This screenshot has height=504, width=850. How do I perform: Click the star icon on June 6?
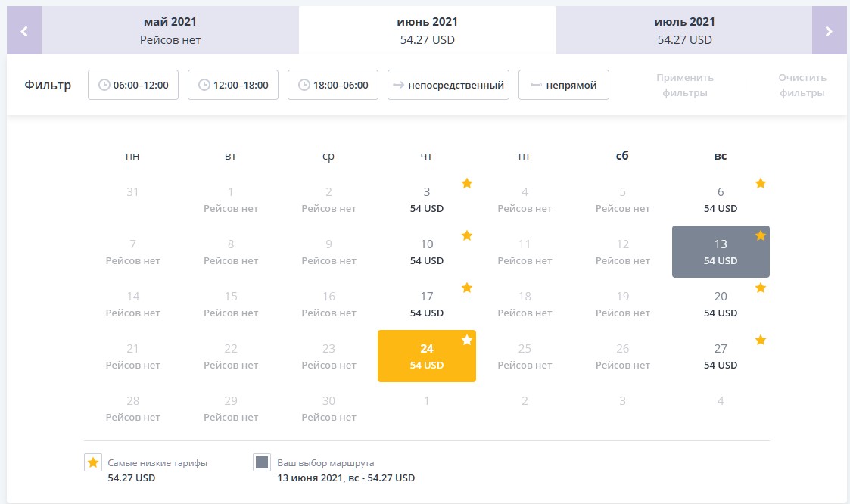click(x=761, y=183)
